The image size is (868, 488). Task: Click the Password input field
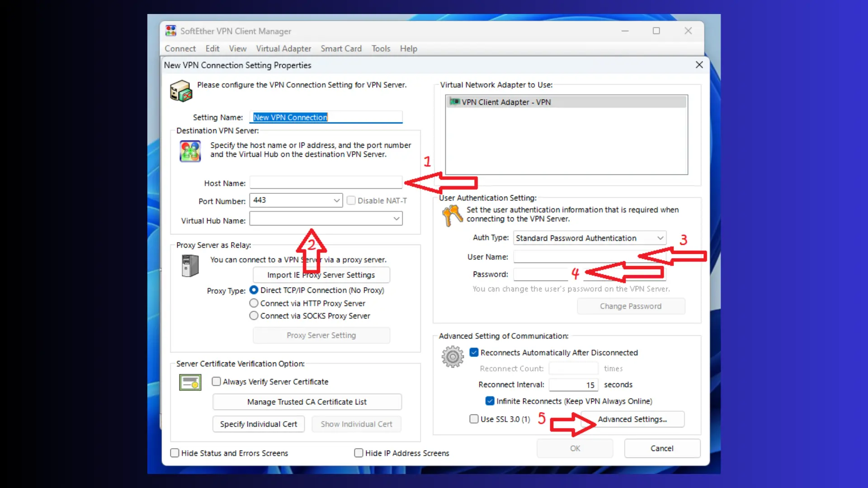(590, 274)
